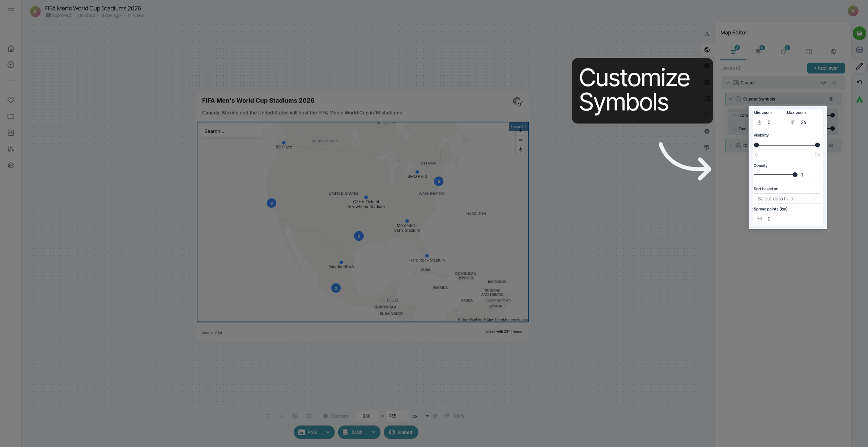Select the laptop preview size icon
This screenshot has width=868, height=447.
pos(295,416)
